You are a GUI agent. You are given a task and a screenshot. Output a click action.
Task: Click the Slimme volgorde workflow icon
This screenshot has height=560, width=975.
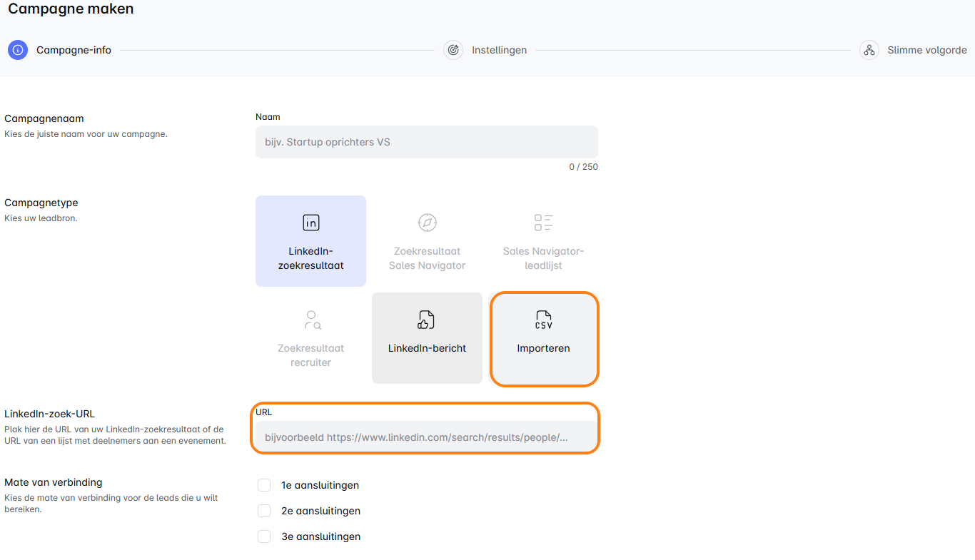(869, 50)
